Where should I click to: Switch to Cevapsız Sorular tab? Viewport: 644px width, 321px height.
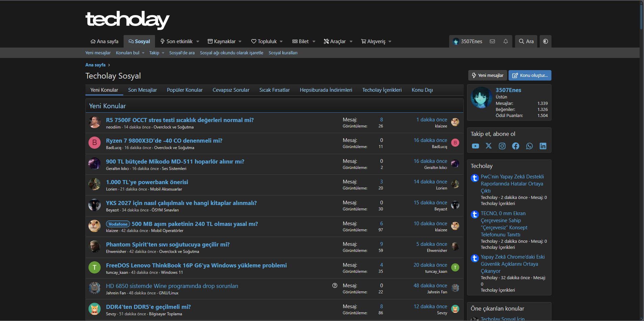(231, 90)
